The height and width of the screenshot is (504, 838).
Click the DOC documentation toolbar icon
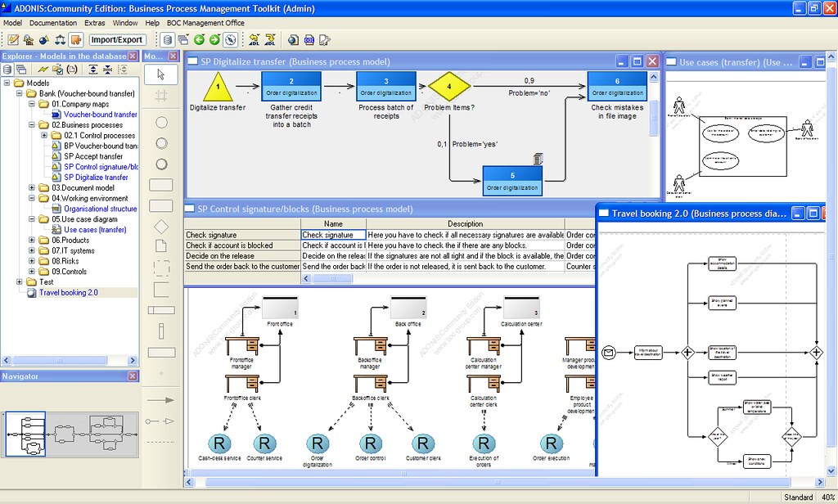309,39
